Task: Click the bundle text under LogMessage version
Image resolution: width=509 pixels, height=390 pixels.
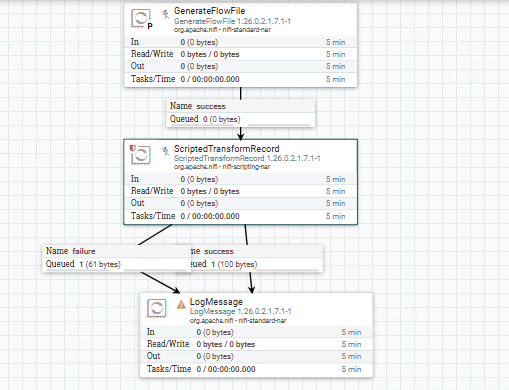Action: [238, 321]
